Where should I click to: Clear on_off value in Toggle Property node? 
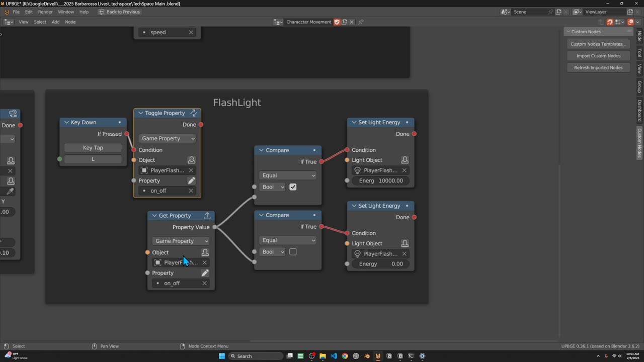(x=191, y=191)
